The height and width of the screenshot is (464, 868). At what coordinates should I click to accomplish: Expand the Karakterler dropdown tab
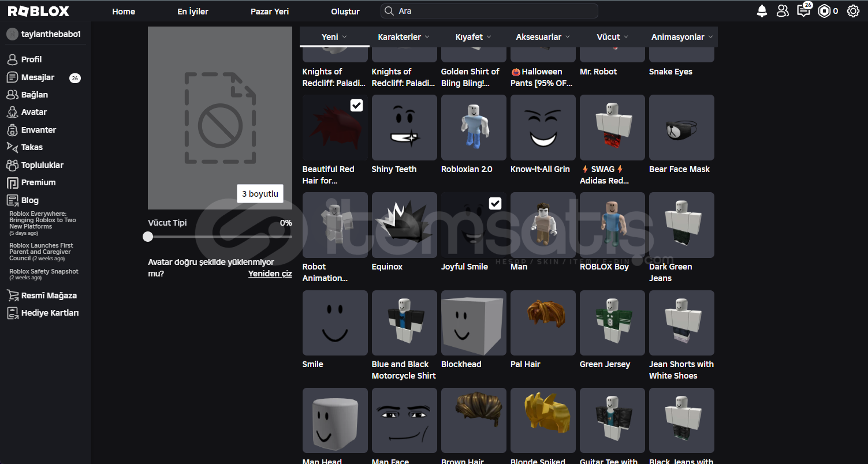coord(404,37)
